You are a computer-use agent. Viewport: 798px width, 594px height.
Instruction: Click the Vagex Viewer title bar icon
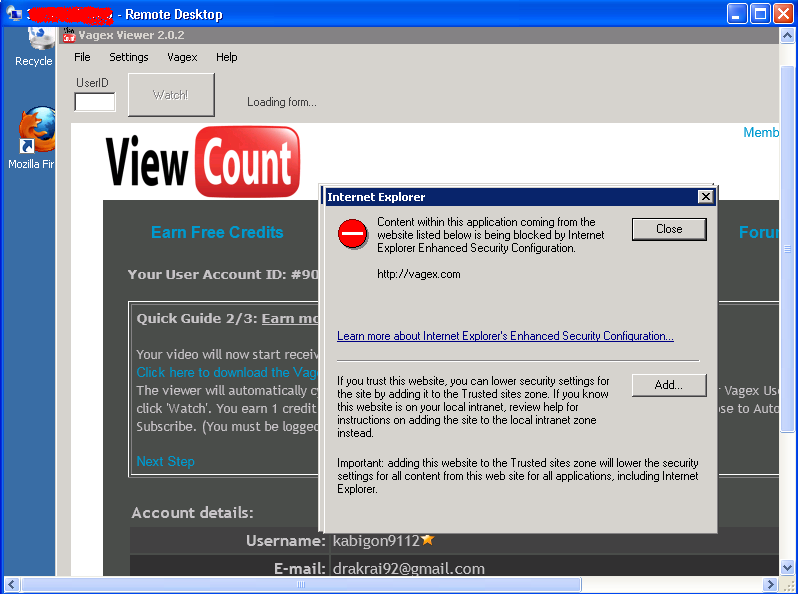pos(69,35)
